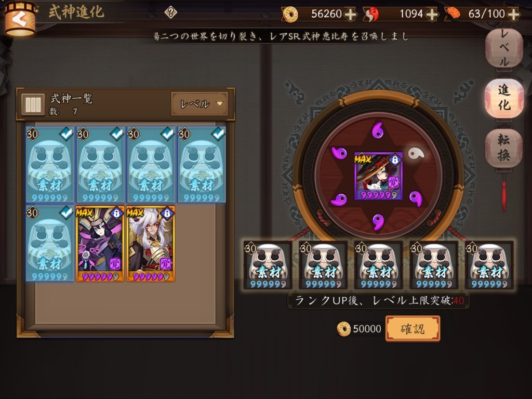The width and height of the screenshot is (532, 399).
Task: Deselect the daruma card in second row
Action: click(x=50, y=243)
